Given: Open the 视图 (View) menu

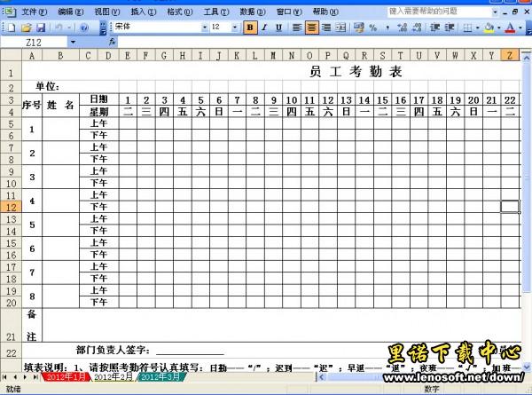Looking at the screenshot, I should coord(107,12).
